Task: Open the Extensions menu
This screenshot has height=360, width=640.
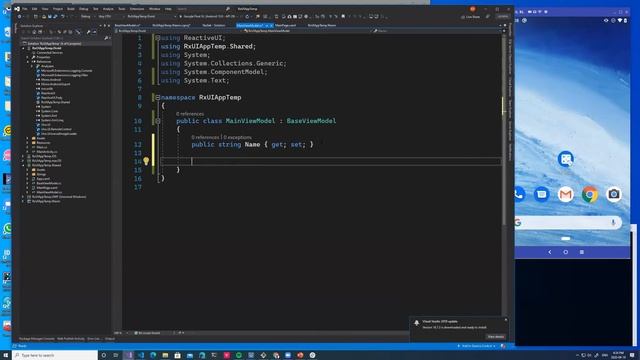Action: click(x=137, y=9)
